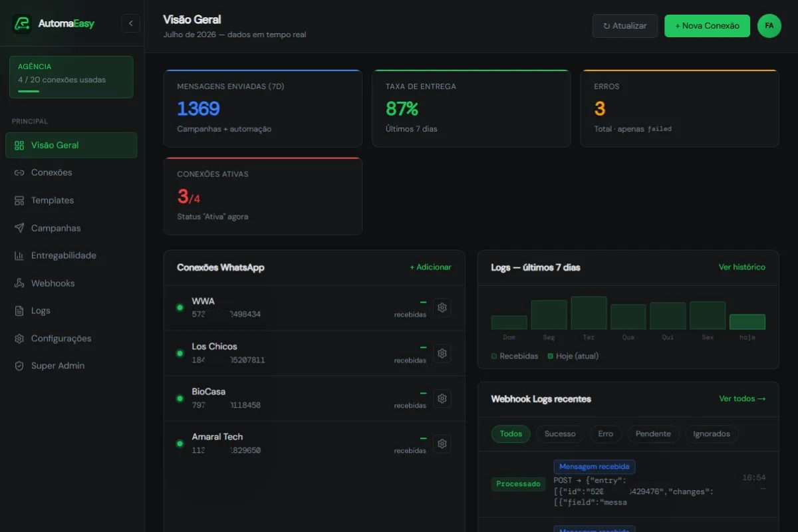The image size is (798, 532).
Task: Click the Entregabilidade bar chart icon
Action: (x=19, y=255)
